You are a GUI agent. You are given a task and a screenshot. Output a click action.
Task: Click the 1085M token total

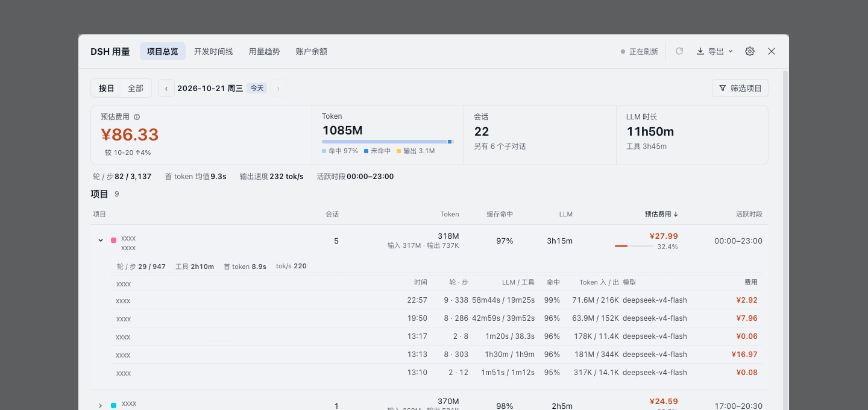342,130
